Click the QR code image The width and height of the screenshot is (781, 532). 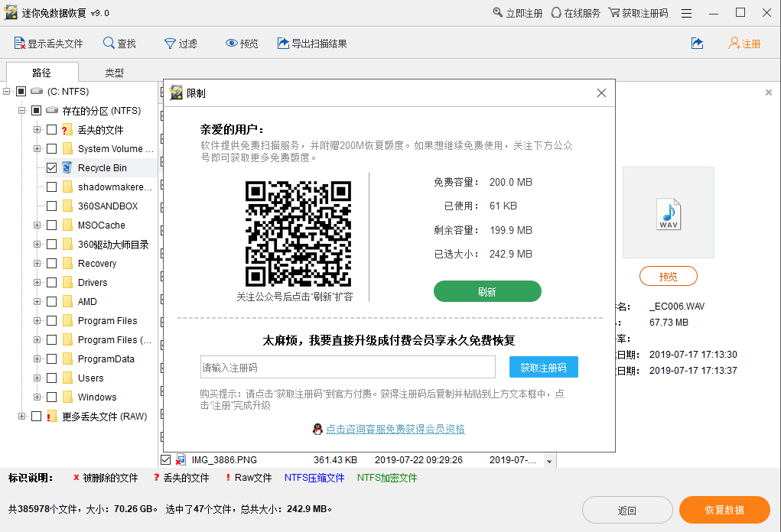point(298,233)
